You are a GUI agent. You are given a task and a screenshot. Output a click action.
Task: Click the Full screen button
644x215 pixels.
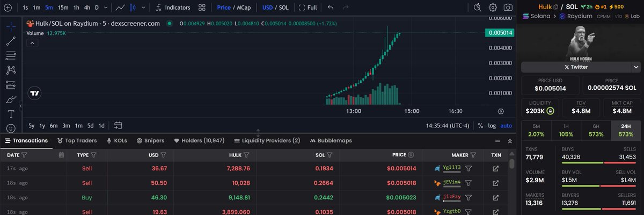(x=308, y=8)
